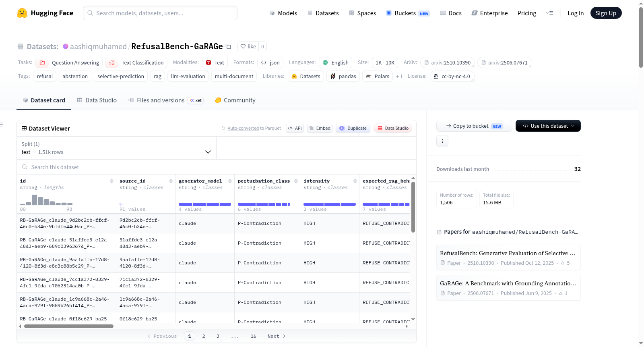
Task: Sort by the generator_model column
Action: tap(230, 181)
